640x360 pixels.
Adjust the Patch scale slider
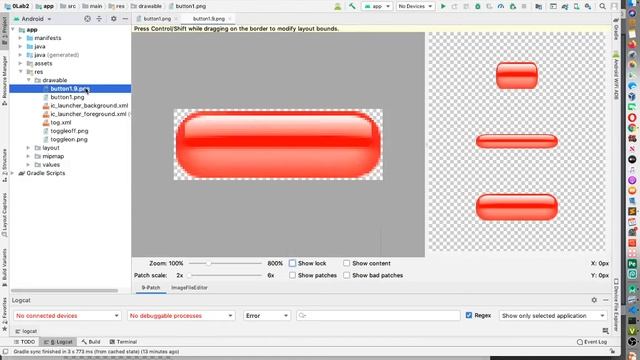(x=225, y=276)
